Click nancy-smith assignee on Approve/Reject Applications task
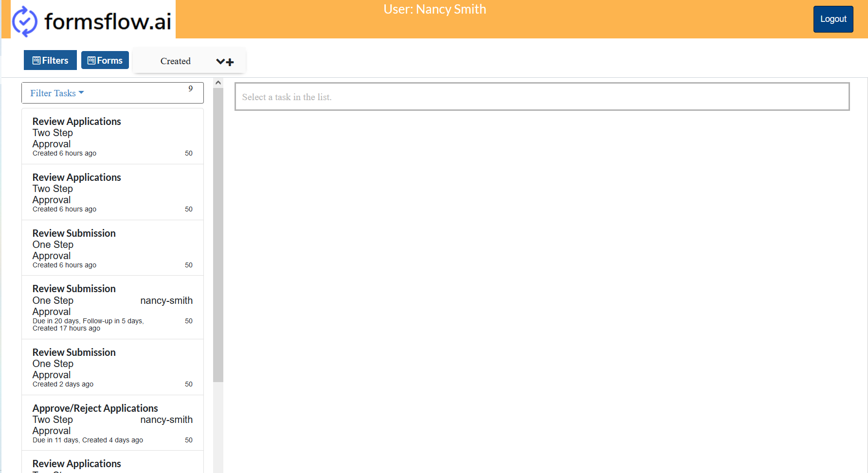The height and width of the screenshot is (473, 868). (166, 420)
